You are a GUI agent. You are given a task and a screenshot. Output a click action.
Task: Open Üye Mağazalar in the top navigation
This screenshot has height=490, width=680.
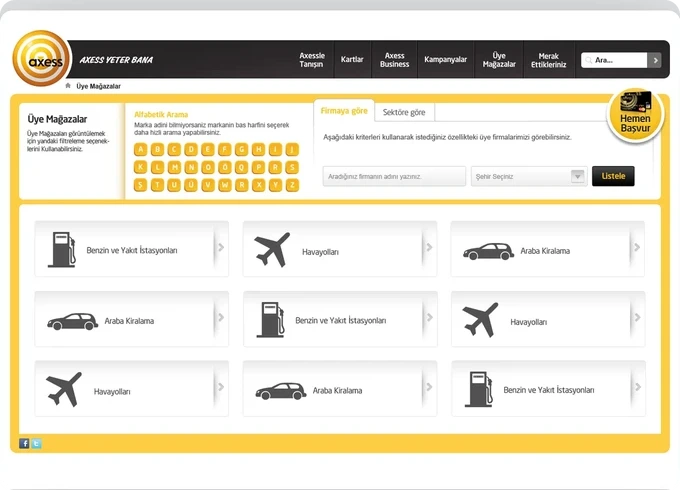(499, 60)
